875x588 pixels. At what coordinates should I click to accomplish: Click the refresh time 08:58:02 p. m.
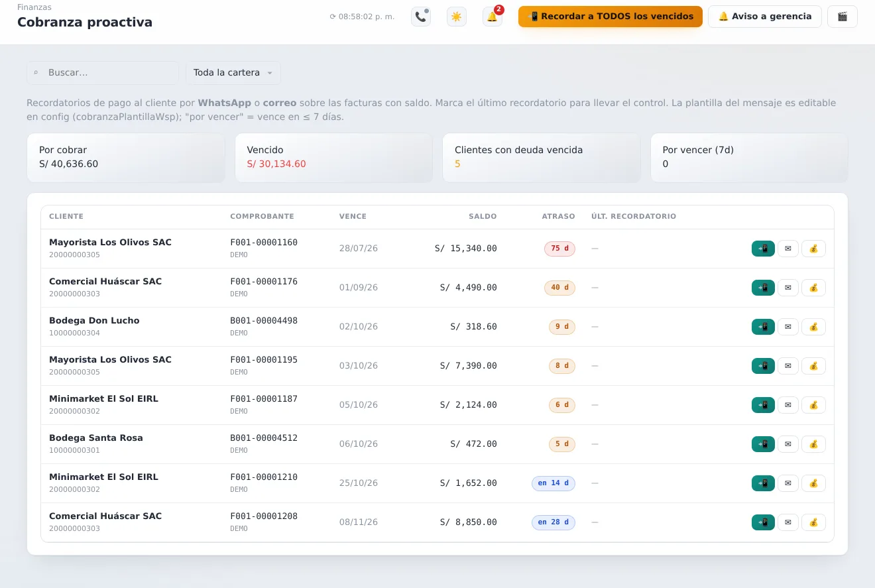pyautogui.click(x=362, y=17)
